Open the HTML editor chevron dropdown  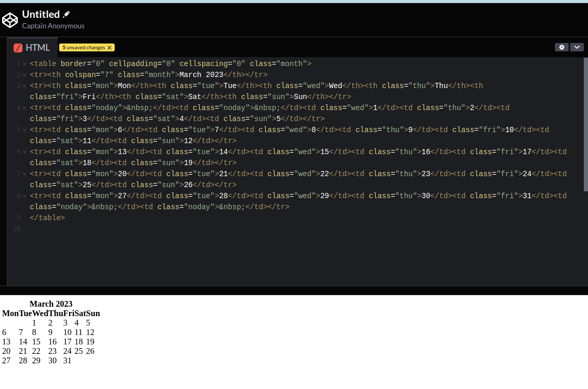tap(576, 47)
